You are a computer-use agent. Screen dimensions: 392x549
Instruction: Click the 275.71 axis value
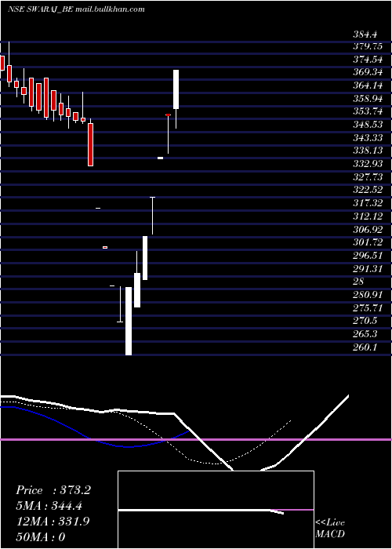pyautogui.click(x=368, y=307)
